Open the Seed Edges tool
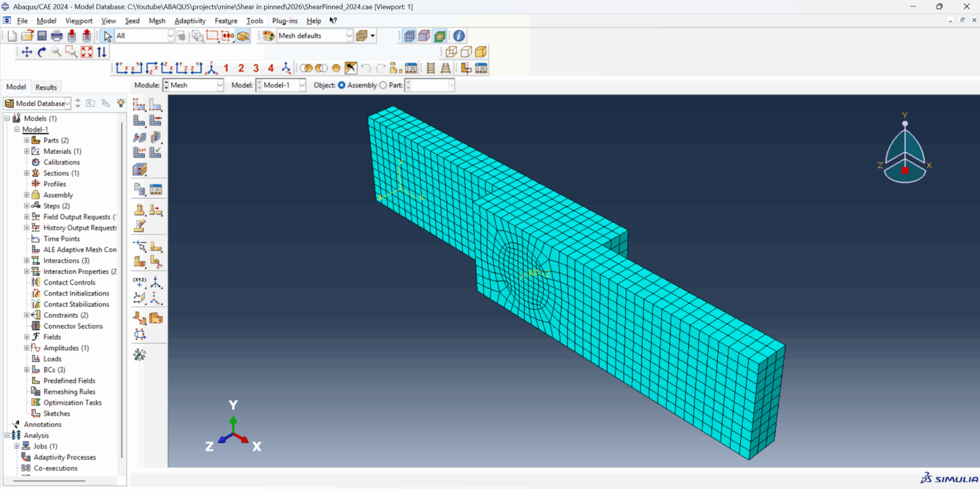Image resolution: width=980 pixels, height=489 pixels. tap(155, 103)
